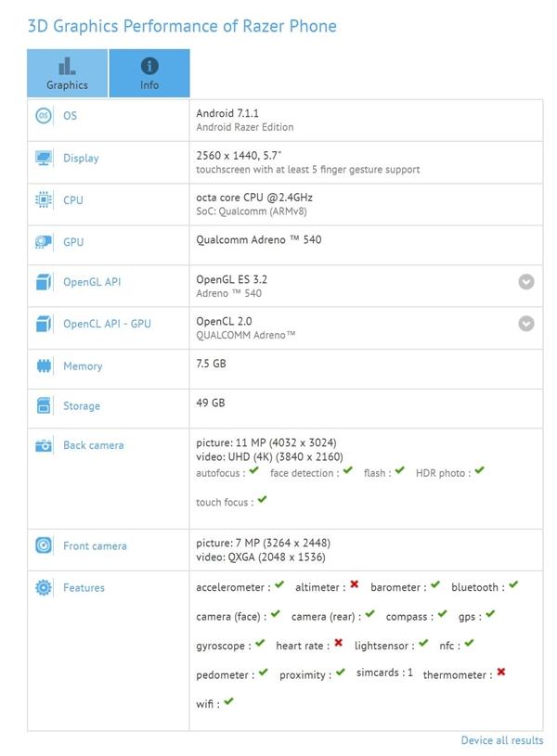Click the Display monitor icon
557x756 pixels.
pos(44,159)
